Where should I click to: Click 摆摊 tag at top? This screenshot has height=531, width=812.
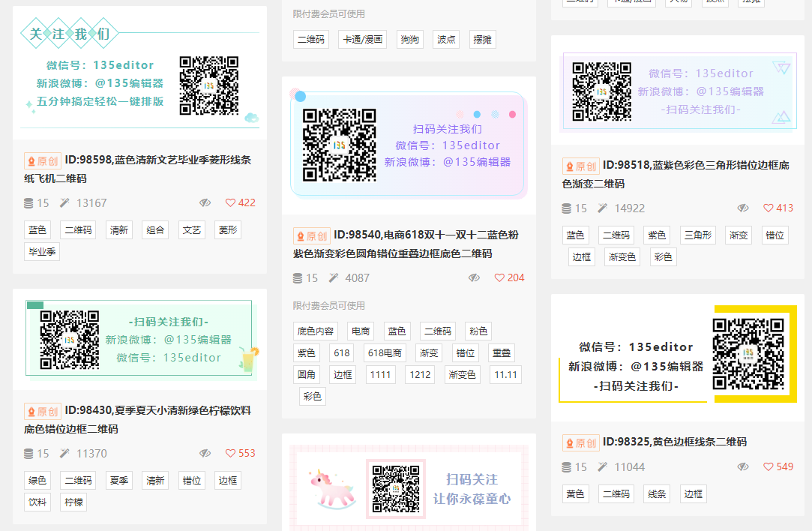tap(482, 39)
